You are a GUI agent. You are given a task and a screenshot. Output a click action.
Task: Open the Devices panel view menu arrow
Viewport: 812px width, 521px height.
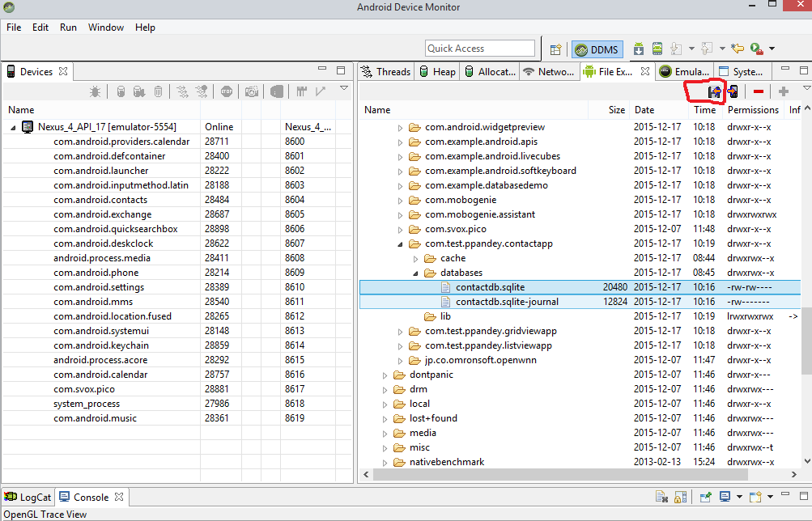[343, 88]
